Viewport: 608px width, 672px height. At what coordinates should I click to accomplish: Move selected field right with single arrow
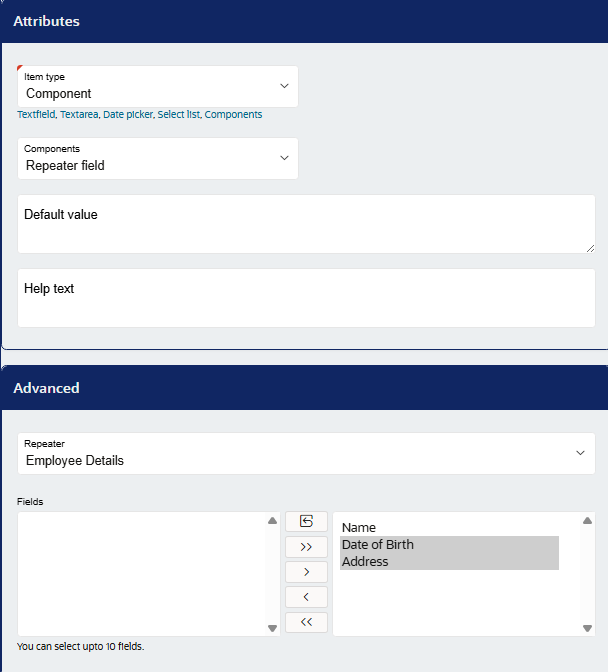(x=306, y=572)
